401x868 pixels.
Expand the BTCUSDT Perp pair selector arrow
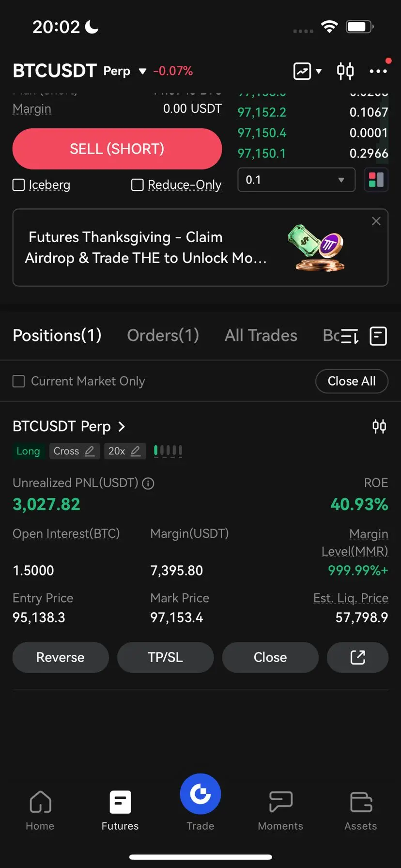(142, 71)
